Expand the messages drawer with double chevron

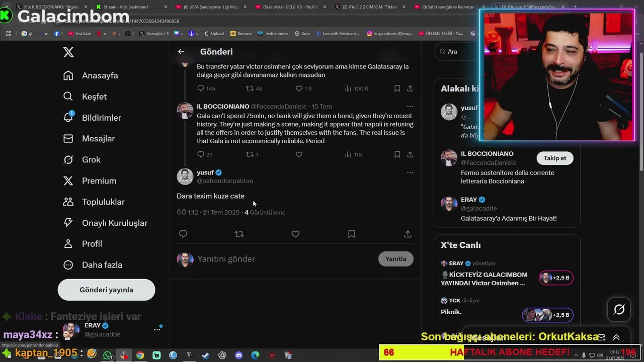pos(616,337)
